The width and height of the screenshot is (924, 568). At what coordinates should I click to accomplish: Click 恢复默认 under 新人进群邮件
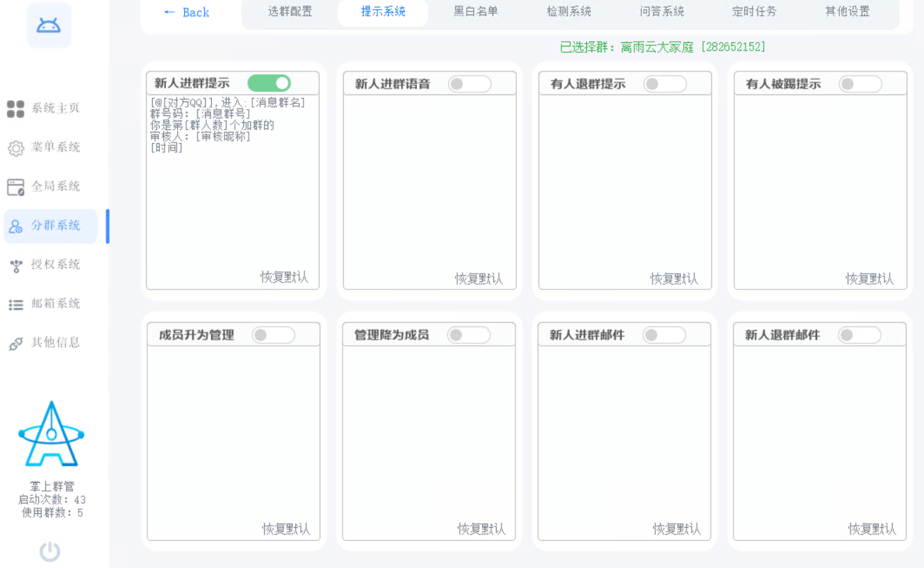coord(677,529)
